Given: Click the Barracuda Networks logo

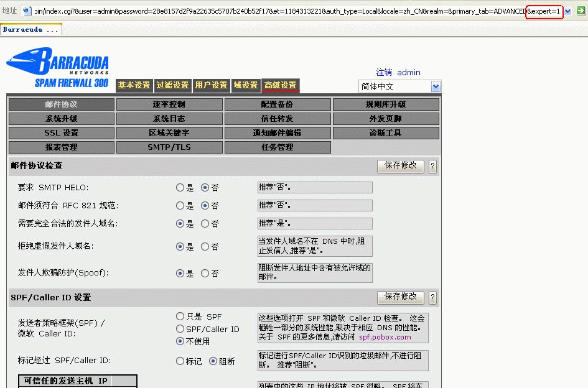Looking at the screenshot, I should tap(57, 69).
